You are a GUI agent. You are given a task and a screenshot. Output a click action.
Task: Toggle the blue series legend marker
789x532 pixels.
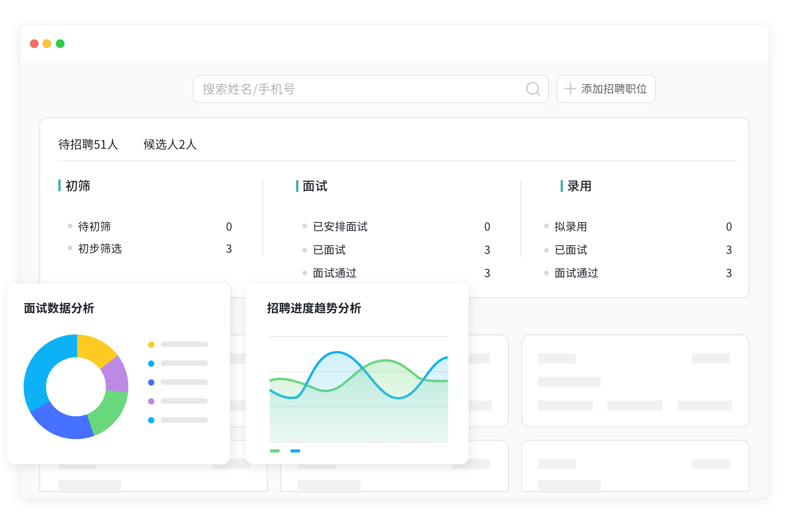[x=295, y=451]
